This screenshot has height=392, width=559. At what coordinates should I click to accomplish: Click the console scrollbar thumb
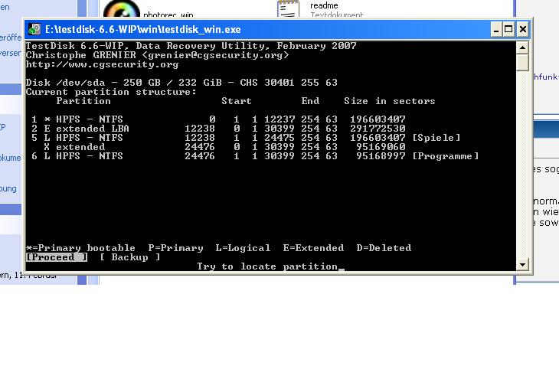point(522,62)
